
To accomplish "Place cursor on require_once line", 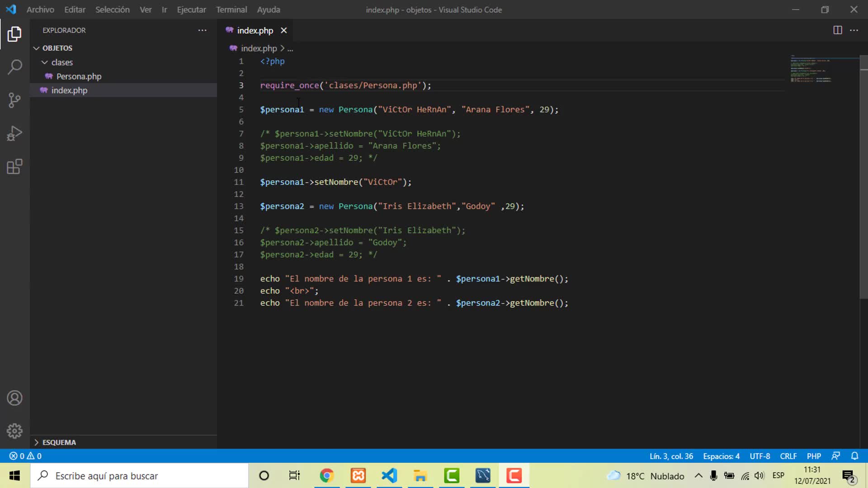I will click(346, 85).
